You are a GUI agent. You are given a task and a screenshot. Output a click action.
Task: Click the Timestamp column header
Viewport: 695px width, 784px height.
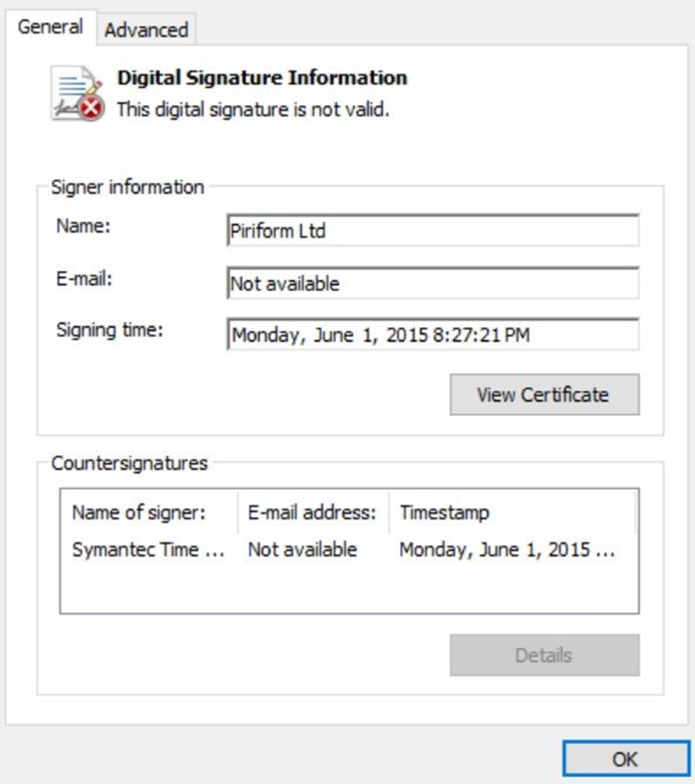512,512
